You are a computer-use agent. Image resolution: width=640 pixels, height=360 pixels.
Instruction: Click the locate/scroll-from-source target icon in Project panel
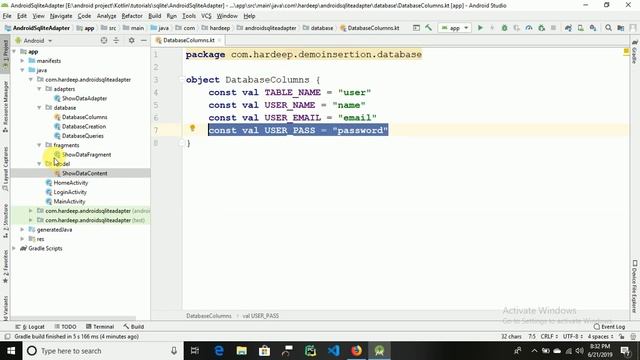coord(104,40)
